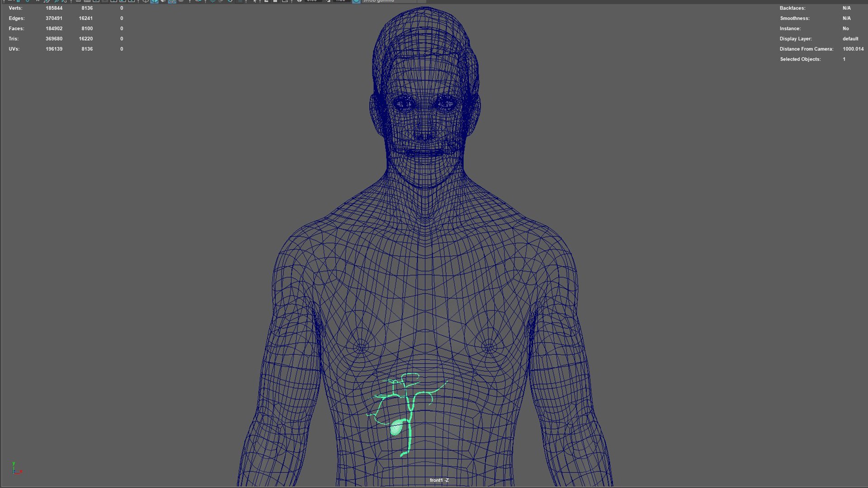Click the faces count 184902

coord(54,28)
